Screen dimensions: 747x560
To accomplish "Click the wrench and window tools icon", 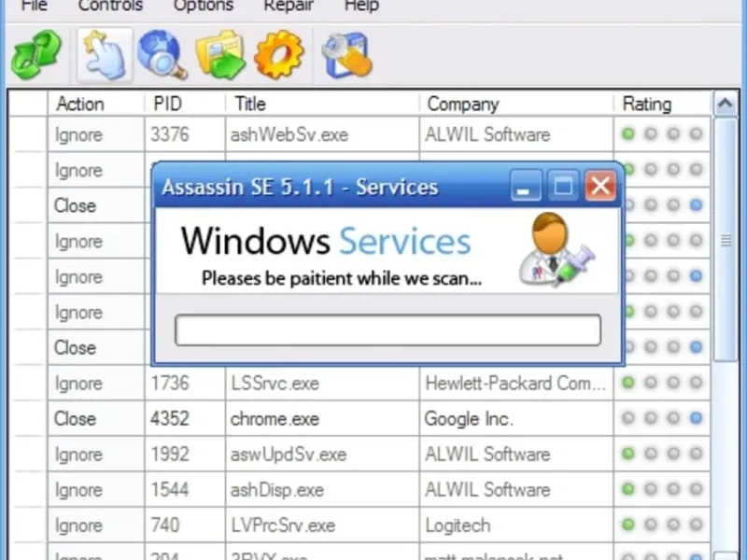I will [x=346, y=54].
